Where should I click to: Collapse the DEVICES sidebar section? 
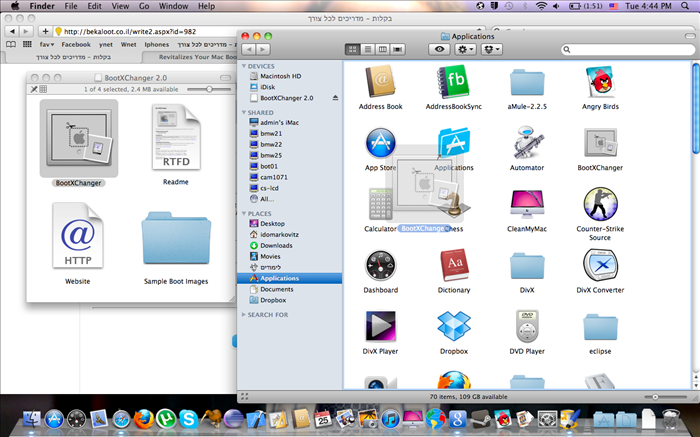(244, 66)
